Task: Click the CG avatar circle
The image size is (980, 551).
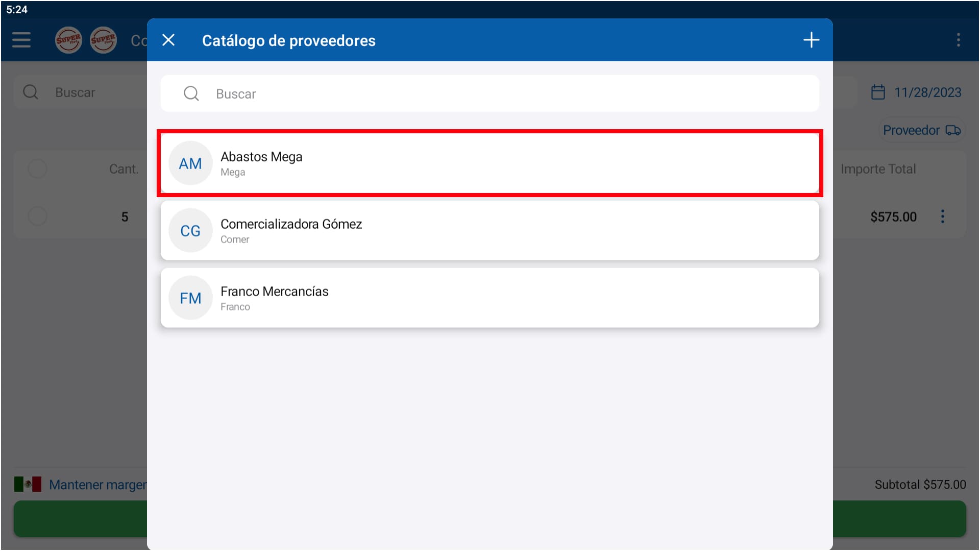Action: 190,231
